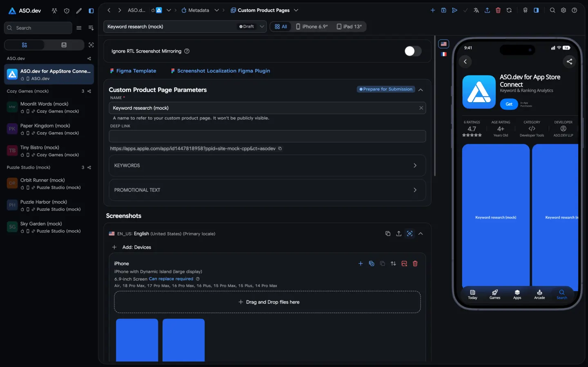This screenshot has width=588, height=367.
Task: Open Screenshot Localization Figma Plugin link
Action: [x=220, y=71]
